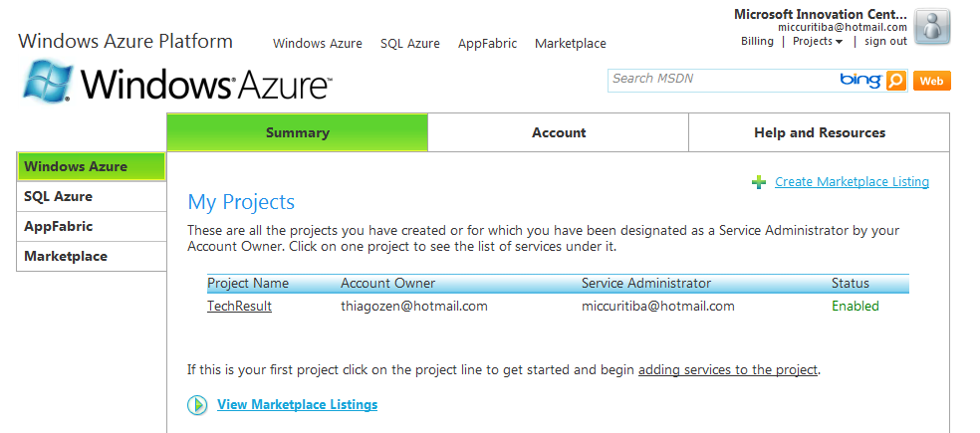The image size is (980, 433).
Task: Click the user avatar picture icon
Action: [932, 27]
